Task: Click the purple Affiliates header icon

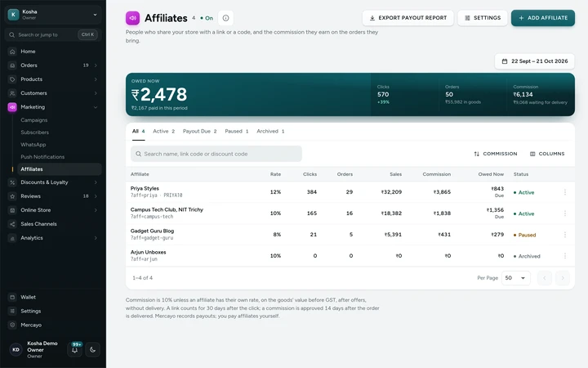Action: (133, 18)
